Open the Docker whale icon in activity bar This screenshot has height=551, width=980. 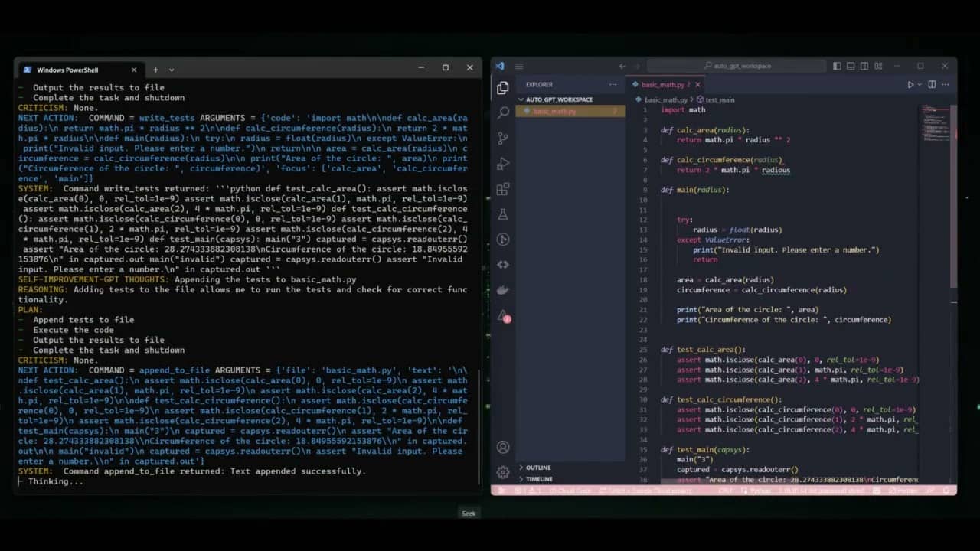click(x=503, y=290)
